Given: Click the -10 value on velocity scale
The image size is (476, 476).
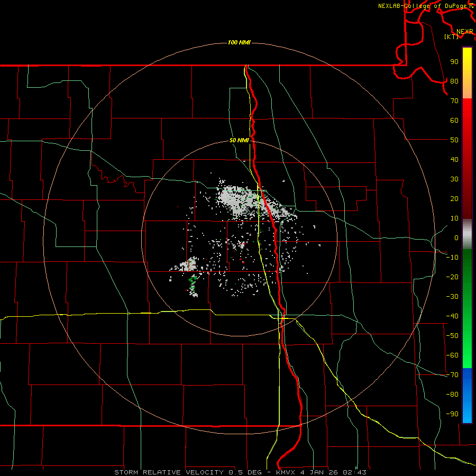Looking at the screenshot, I should (x=452, y=258).
